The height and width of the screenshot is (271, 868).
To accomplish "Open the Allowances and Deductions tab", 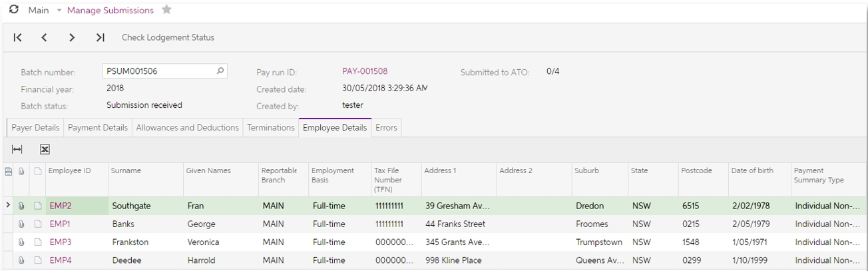I will click(x=186, y=127).
